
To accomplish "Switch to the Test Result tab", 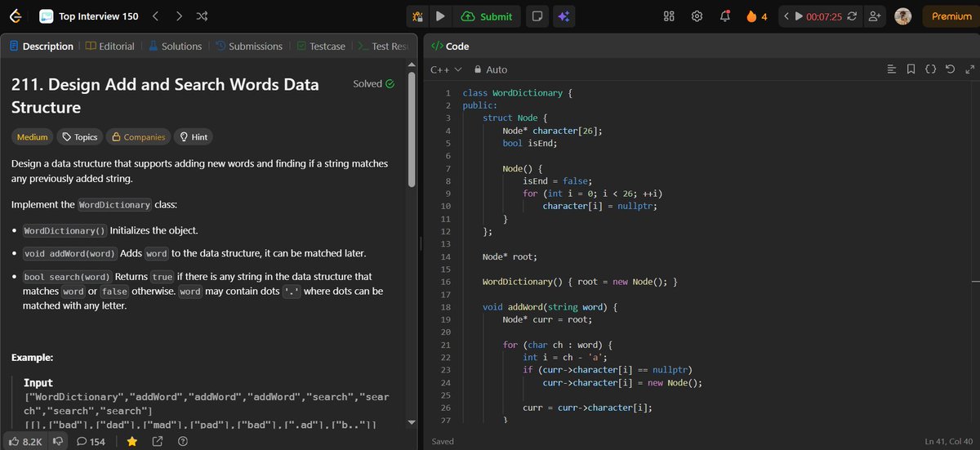I will (383, 47).
